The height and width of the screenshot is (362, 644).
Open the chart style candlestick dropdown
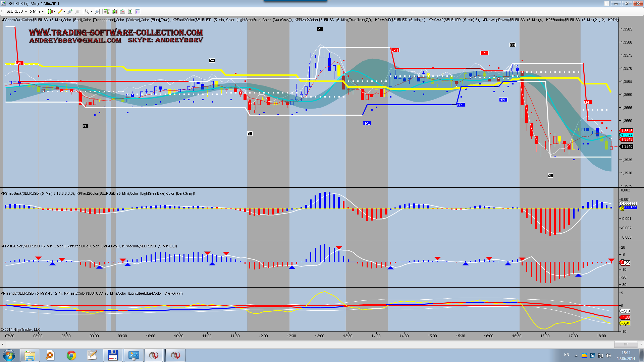[52, 11]
